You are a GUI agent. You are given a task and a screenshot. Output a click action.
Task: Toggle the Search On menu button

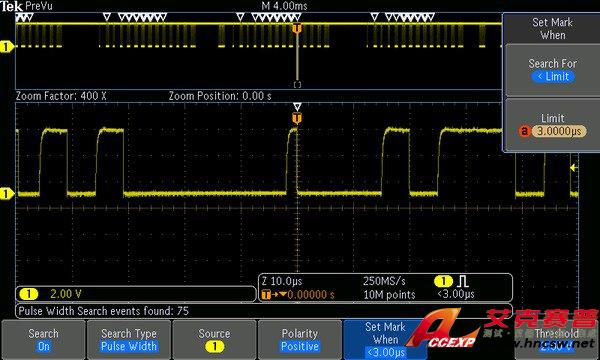pos(43,339)
